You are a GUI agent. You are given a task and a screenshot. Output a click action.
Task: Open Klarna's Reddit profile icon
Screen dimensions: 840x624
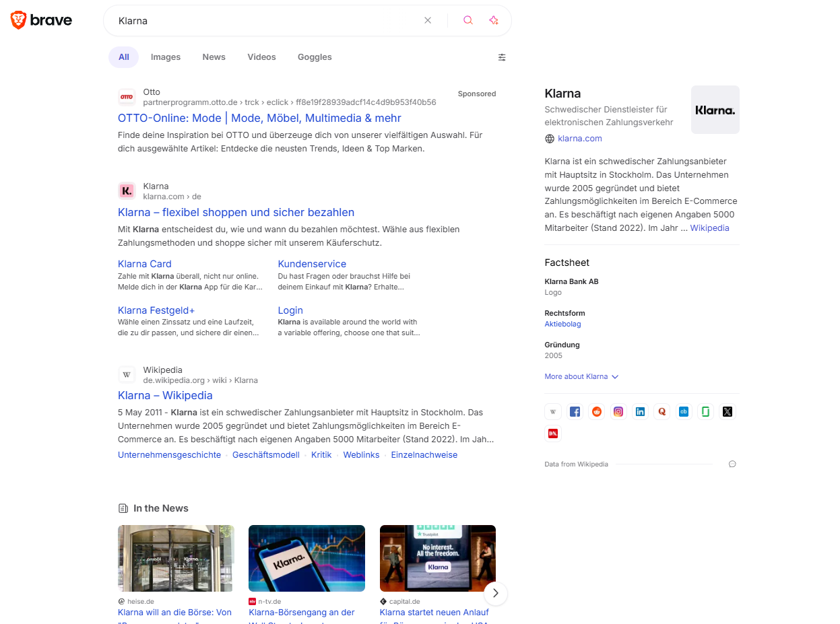[x=597, y=412]
